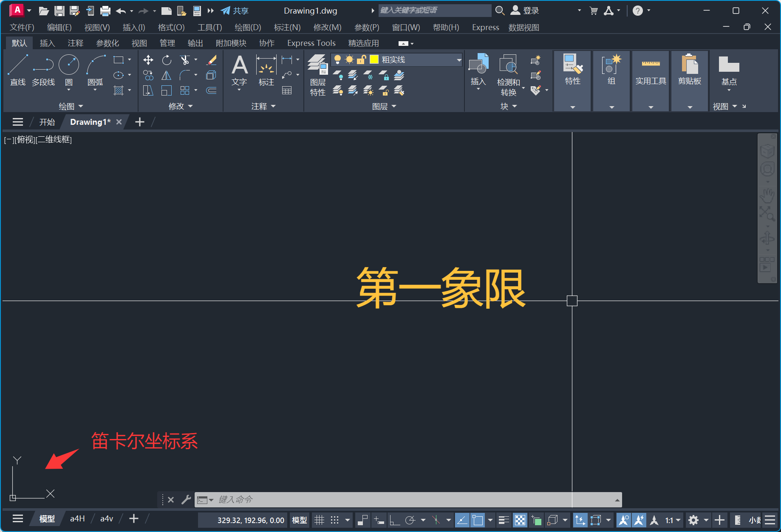Toggle Polar tracking in status bar
Viewport: 781px width, 532px height.
click(410, 520)
